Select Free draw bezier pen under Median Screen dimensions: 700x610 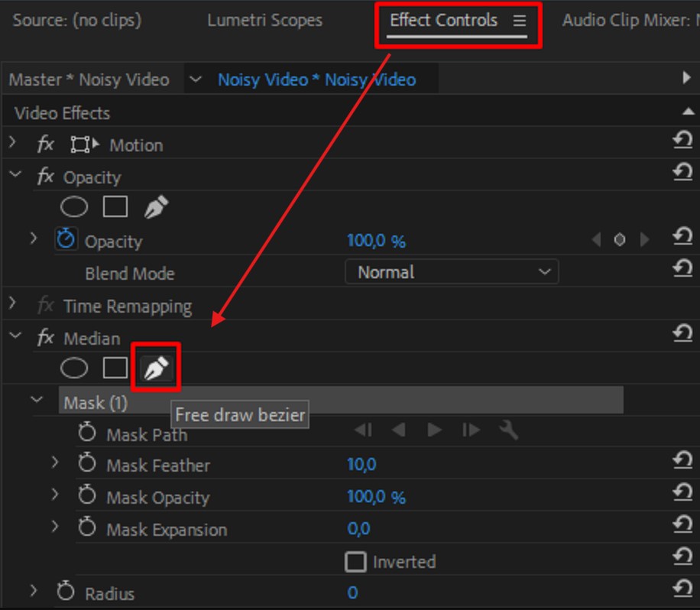[156, 368]
